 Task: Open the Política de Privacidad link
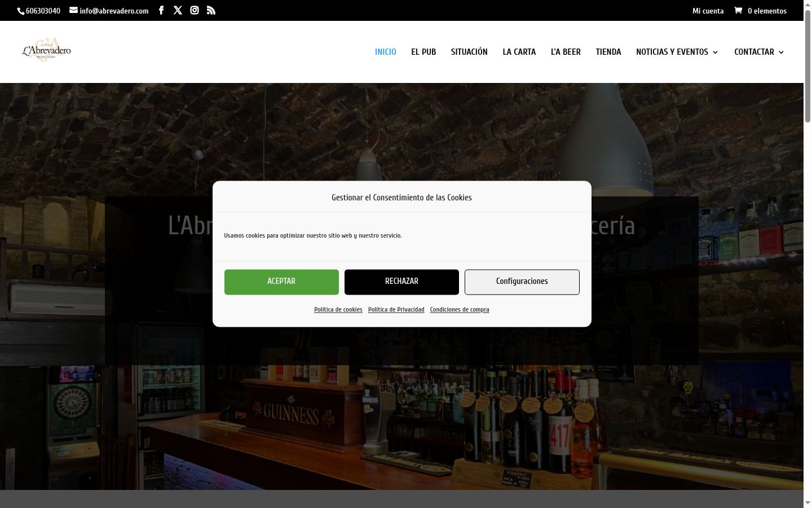396,309
